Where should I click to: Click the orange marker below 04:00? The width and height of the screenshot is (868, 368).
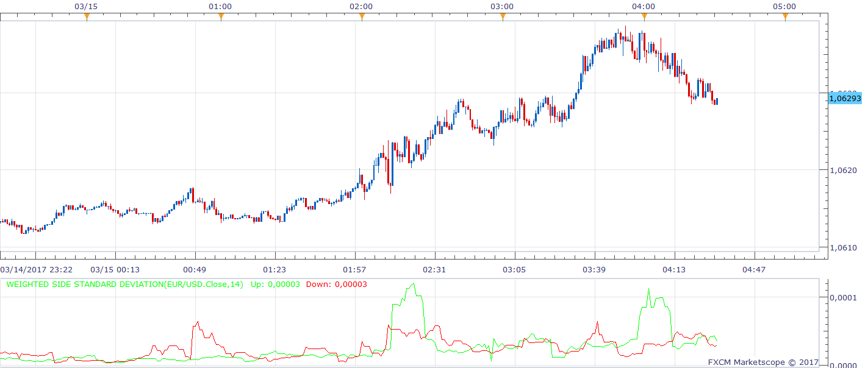[644, 17]
